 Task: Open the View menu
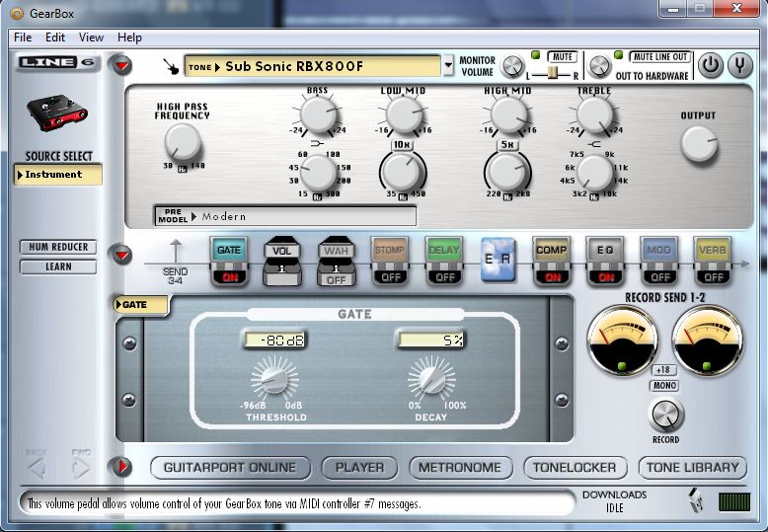coord(91,38)
